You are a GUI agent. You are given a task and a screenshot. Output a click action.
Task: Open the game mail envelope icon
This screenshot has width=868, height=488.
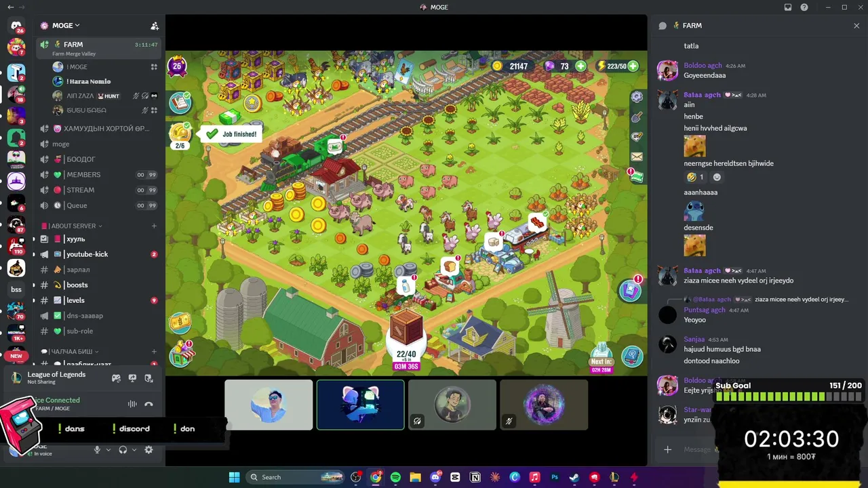(x=637, y=157)
